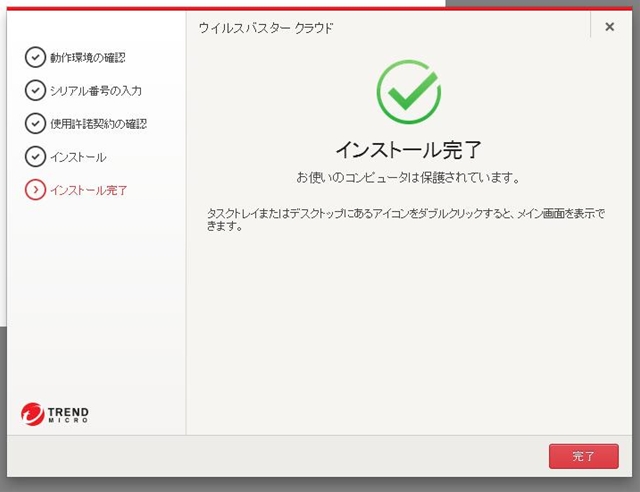Click the red 完了 finish button

[x=584, y=456]
